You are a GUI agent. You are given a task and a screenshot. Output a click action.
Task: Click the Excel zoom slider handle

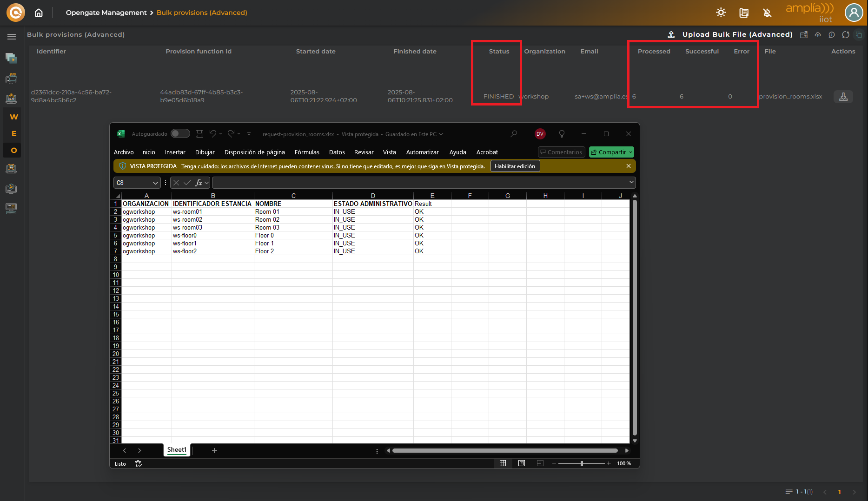pyautogui.click(x=582, y=463)
